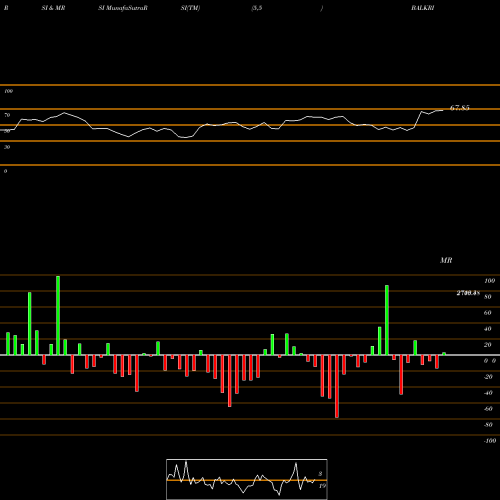Viewport: 500px width, 500px height.
Task: Click the end point of the RSI line
Action: tap(443, 110)
